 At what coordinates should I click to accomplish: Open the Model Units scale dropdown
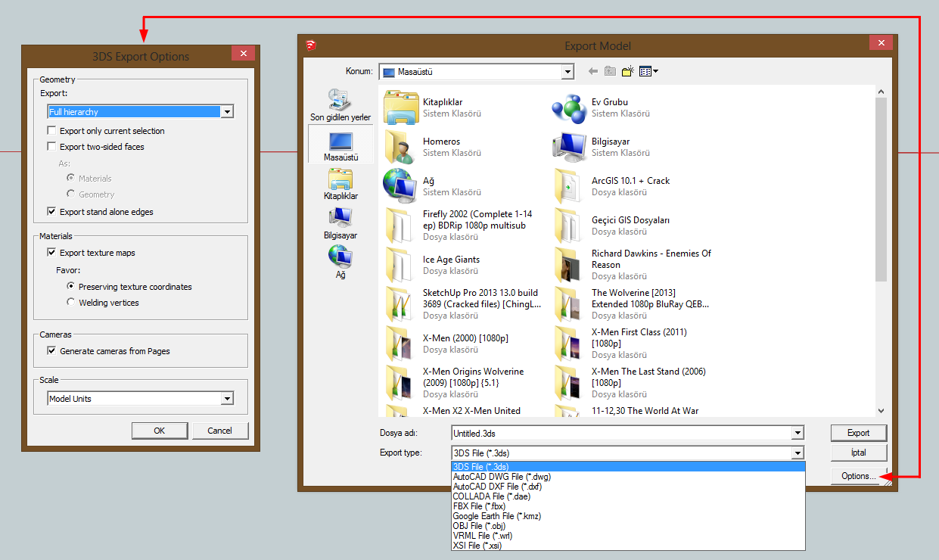tap(140, 399)
